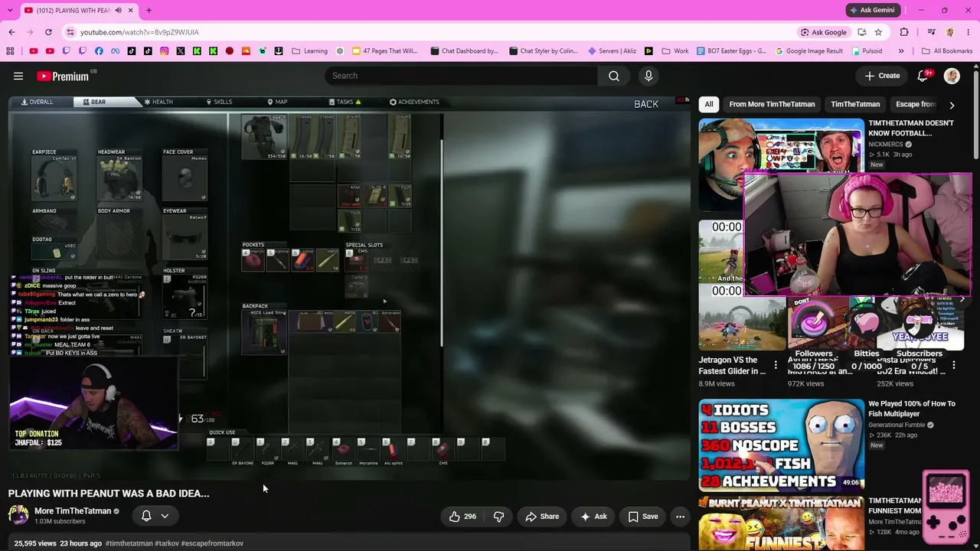The height and width of the screenshot is (551, 980).
Task: Expand the notification preference chevron
Action: [x=165, y=517]
